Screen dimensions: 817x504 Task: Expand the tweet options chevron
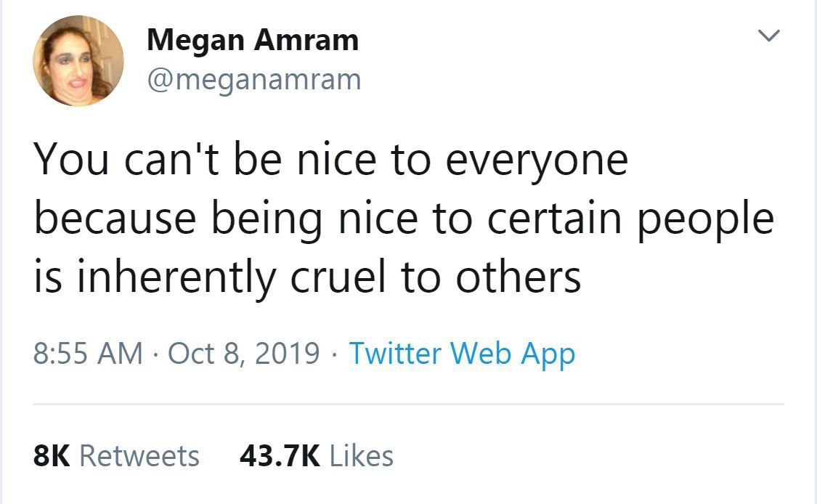(767, 36)
